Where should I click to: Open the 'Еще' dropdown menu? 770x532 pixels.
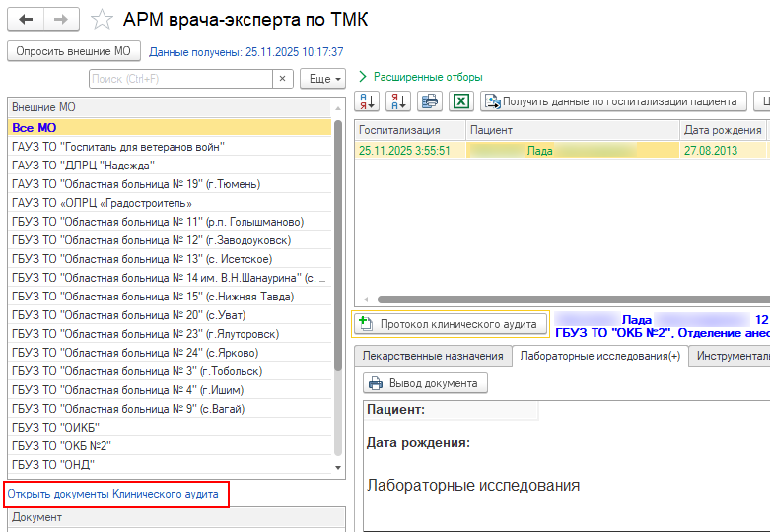pyautogui.click(x=323, y=79)
